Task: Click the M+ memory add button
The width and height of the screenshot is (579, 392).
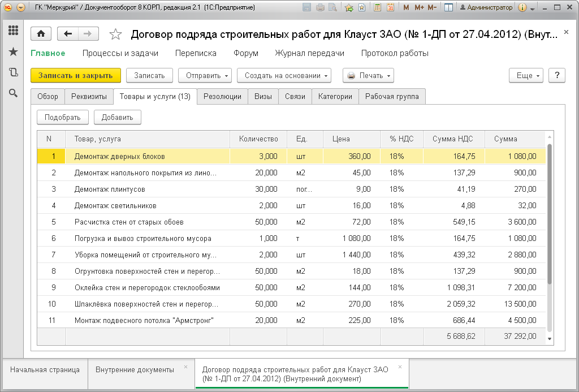Action: pyautogui.click(x=419, y=7)
